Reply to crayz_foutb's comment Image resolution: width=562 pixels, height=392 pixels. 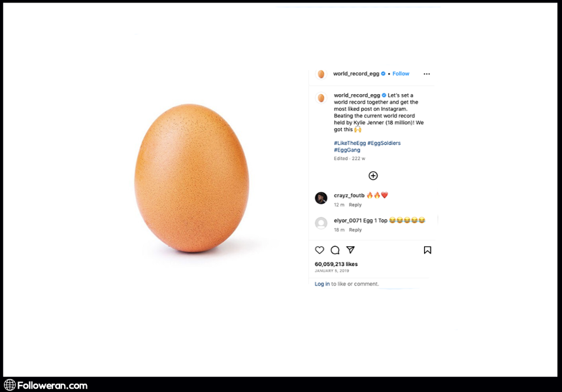click(x=355, y=205)
